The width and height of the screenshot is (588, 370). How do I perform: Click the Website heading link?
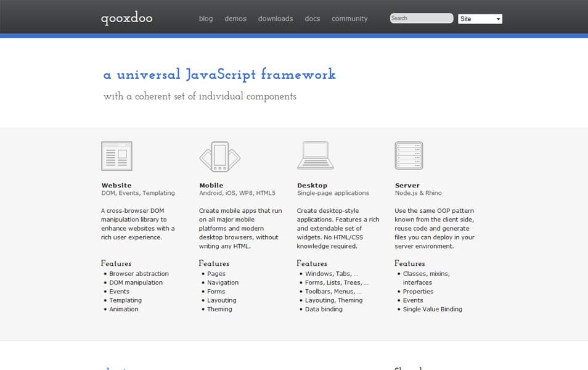[x=116, y=186]
